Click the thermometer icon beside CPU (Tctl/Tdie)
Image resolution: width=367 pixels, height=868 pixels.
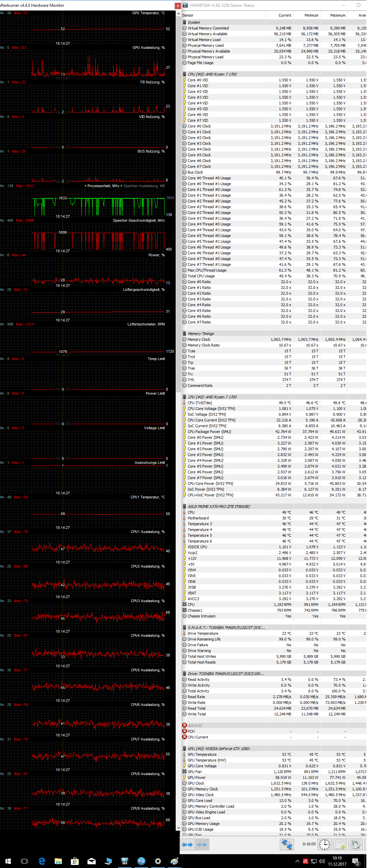(x=185, y=403)
